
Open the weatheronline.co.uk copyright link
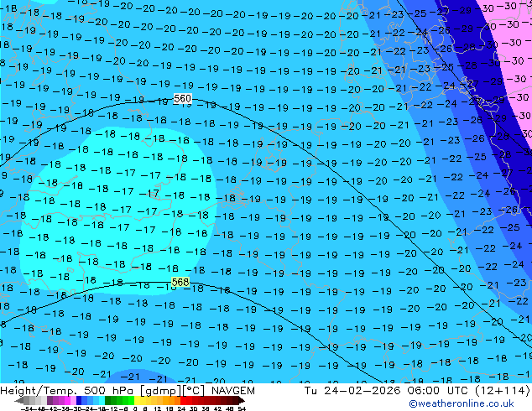[462, 403]
